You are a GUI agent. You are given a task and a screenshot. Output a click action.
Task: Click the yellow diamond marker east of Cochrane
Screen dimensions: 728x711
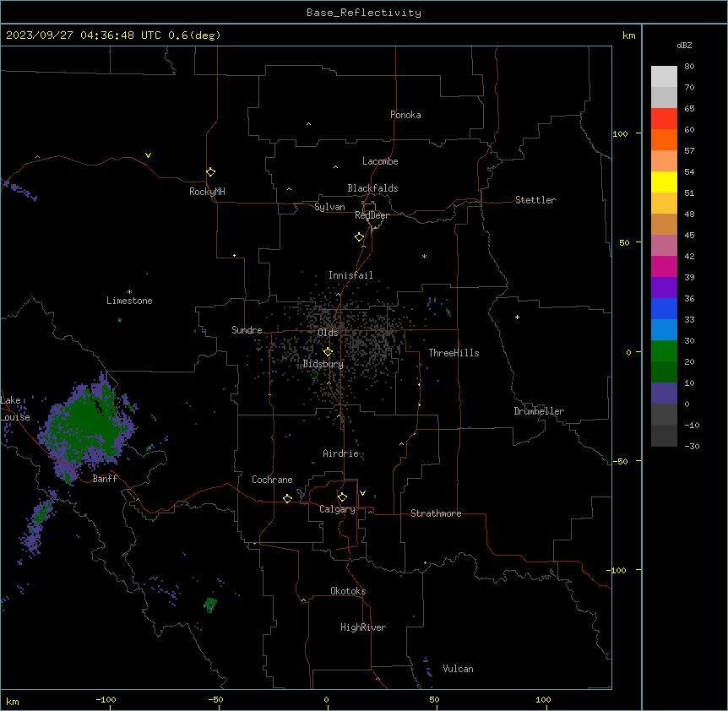[x=287, y=498]
